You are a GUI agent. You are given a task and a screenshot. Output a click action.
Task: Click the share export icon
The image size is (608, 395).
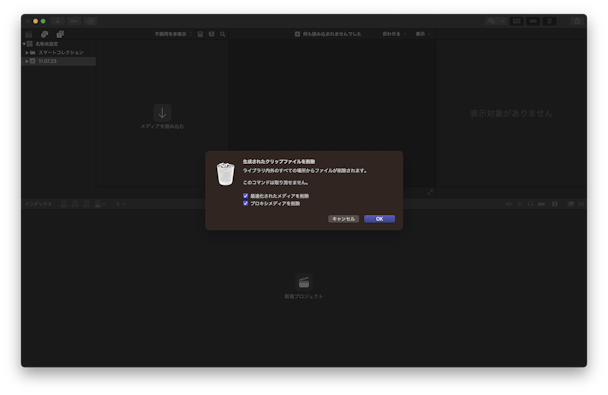(x=577, y=21)
